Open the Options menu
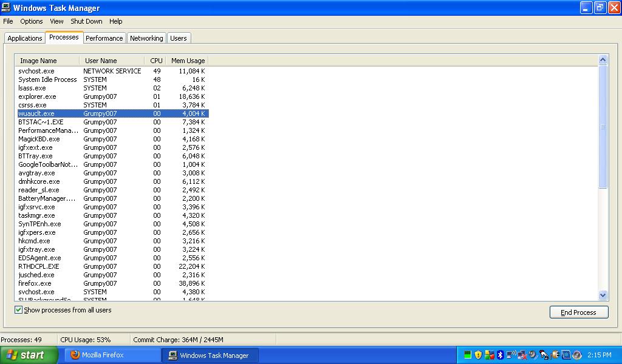The image size is (622, 364). (x=32, y=21)
